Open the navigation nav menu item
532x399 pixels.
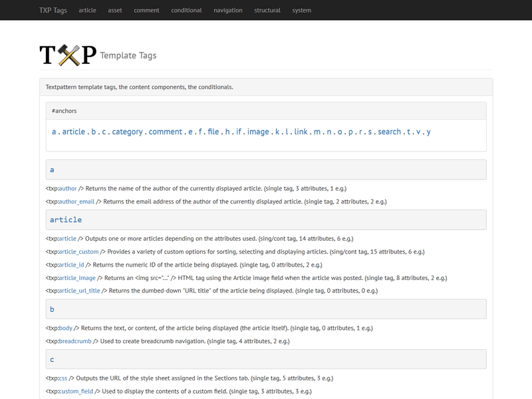[x=228, y=10]
